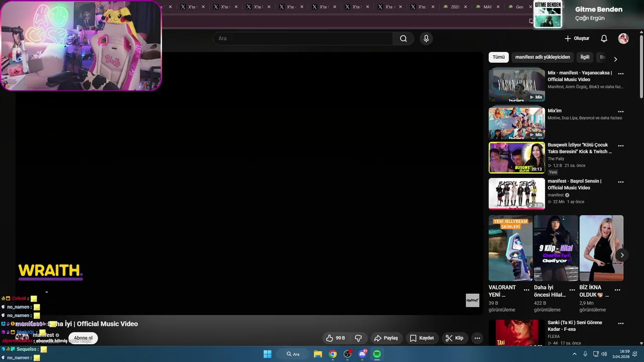Show hidden system tray icons
The height and width of the screenshot is (362, 644).
click(x=575, y=354)
